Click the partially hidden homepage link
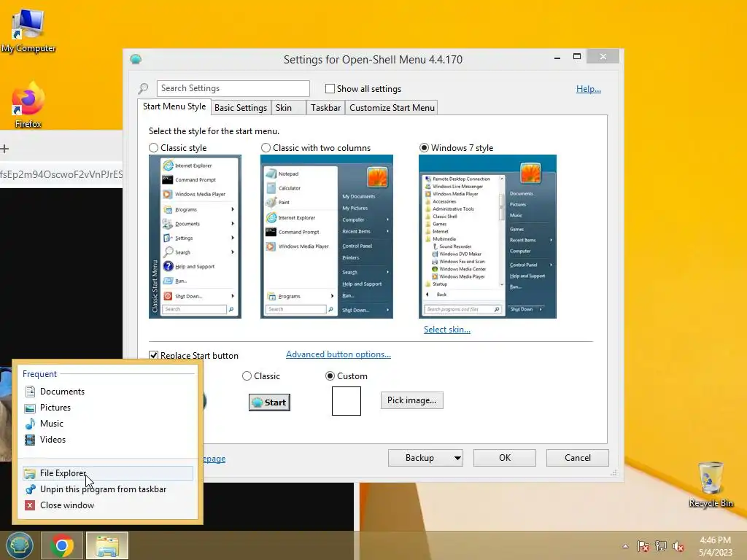 214,459
